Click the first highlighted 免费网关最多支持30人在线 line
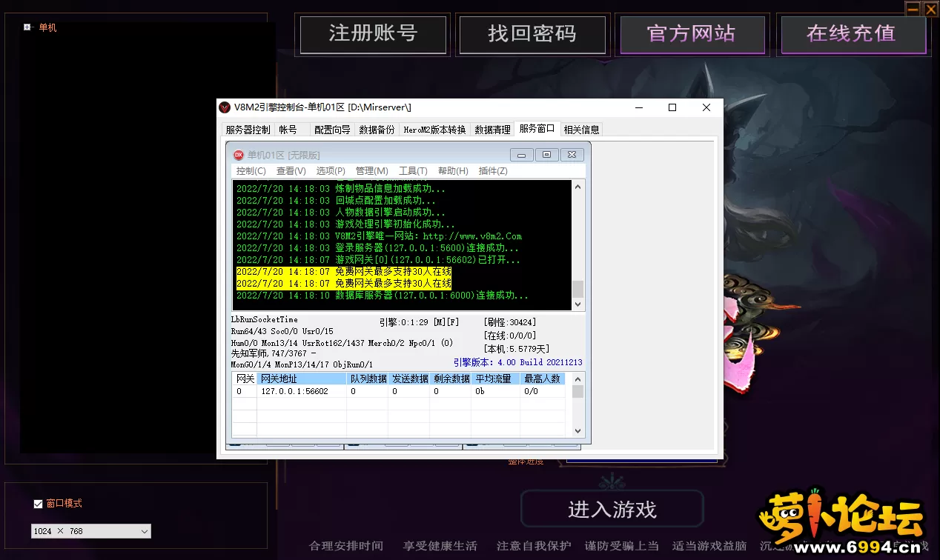 coord(344,272)
